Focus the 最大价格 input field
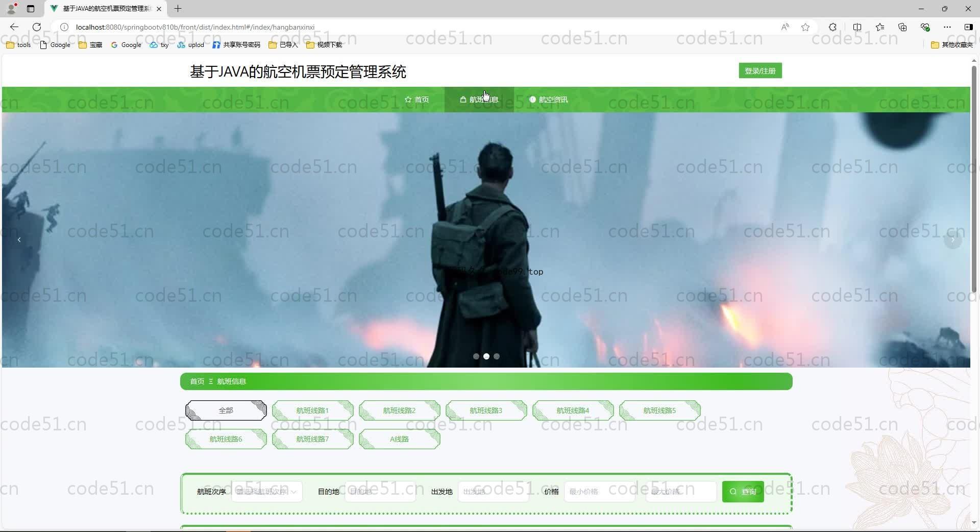 pyautogui.click(x=681, y=492)
